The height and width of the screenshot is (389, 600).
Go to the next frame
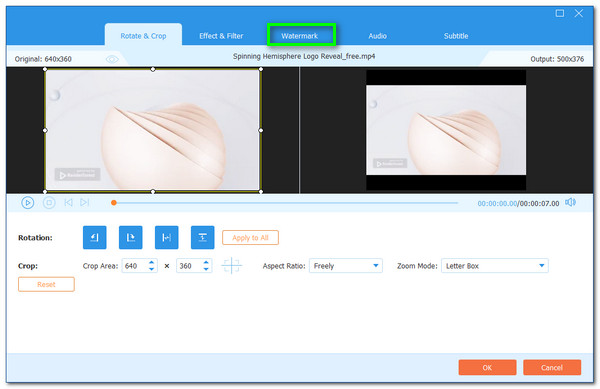point(85,202)
